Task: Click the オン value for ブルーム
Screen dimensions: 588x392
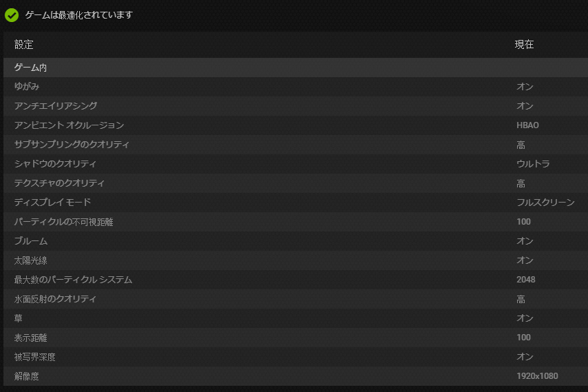Action: [525, 241]
